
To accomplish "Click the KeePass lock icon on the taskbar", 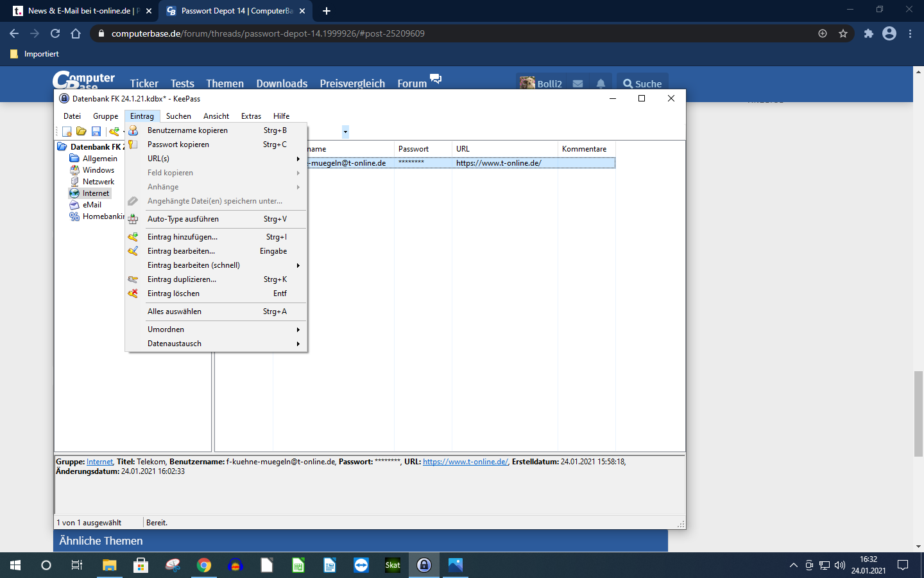I will 424,565.
